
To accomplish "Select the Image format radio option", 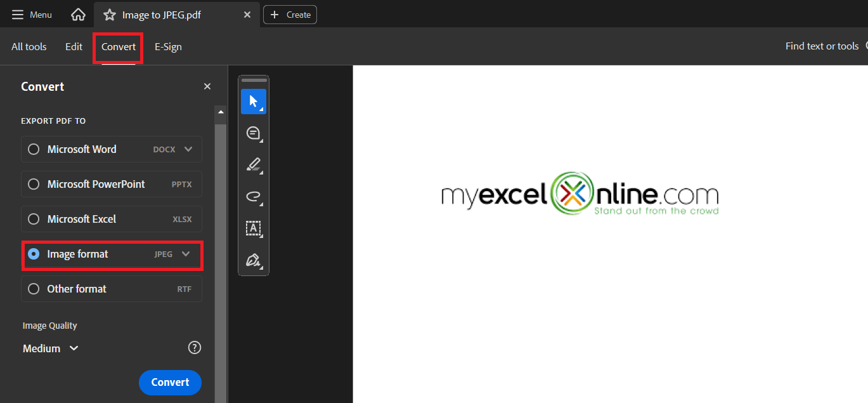I will pos(34,254).
